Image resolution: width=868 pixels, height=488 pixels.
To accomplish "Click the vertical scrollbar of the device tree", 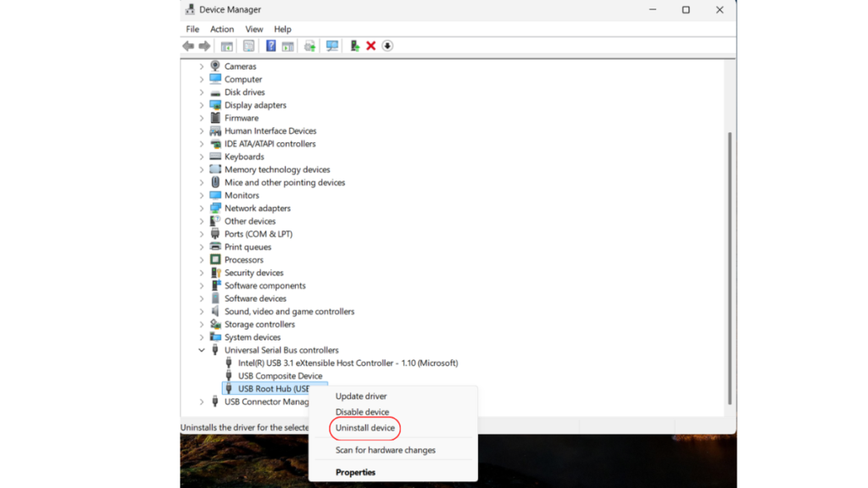I will click(x=730, y=269).
